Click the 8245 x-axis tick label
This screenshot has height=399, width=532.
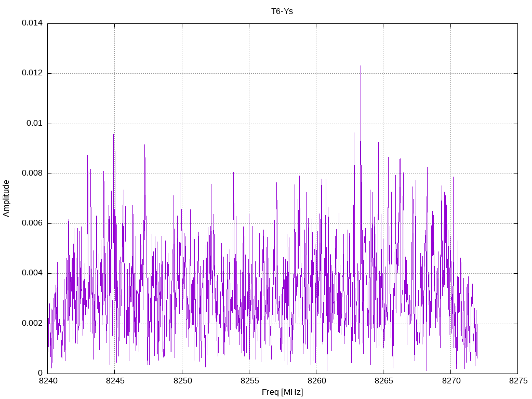click(x=115, y=381)
